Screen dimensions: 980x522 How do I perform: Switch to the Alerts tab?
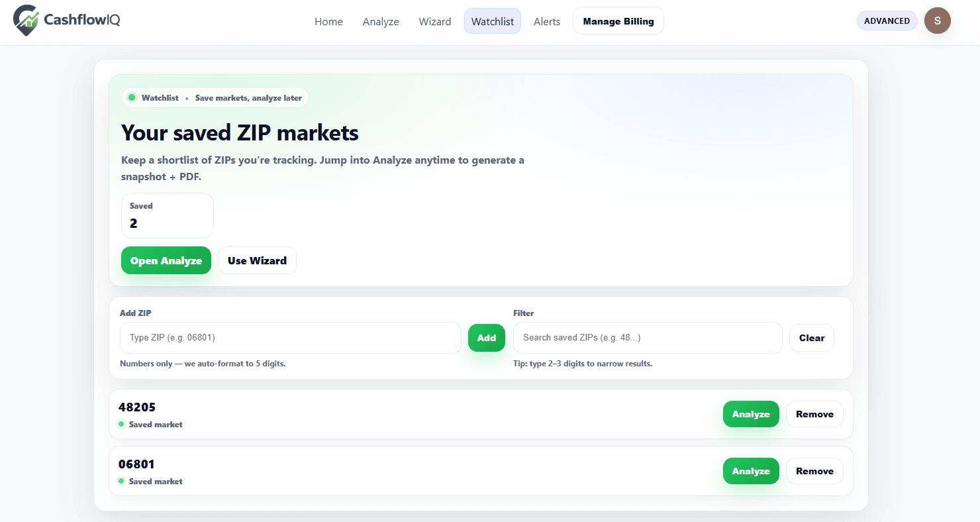(546, 21)
